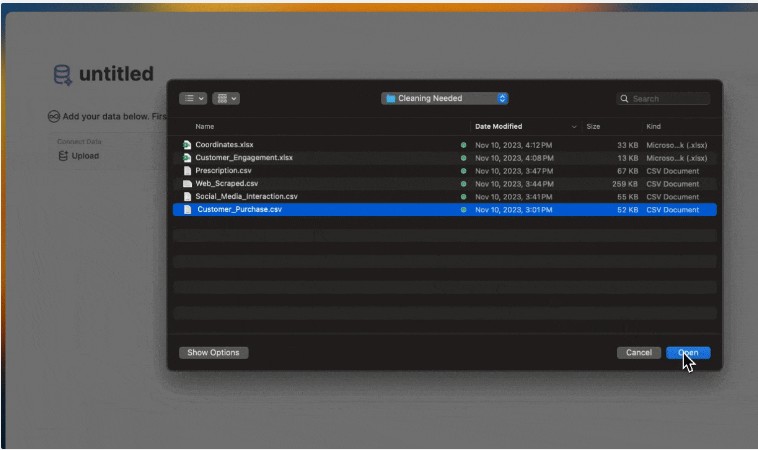Click the Web_Scraped.csv file icon
The width and height of the screenshot is (758, 450).
click(x=187, y=184)
